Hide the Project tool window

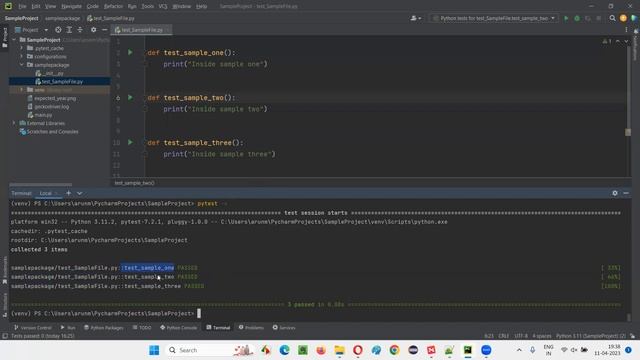point(104,30)
